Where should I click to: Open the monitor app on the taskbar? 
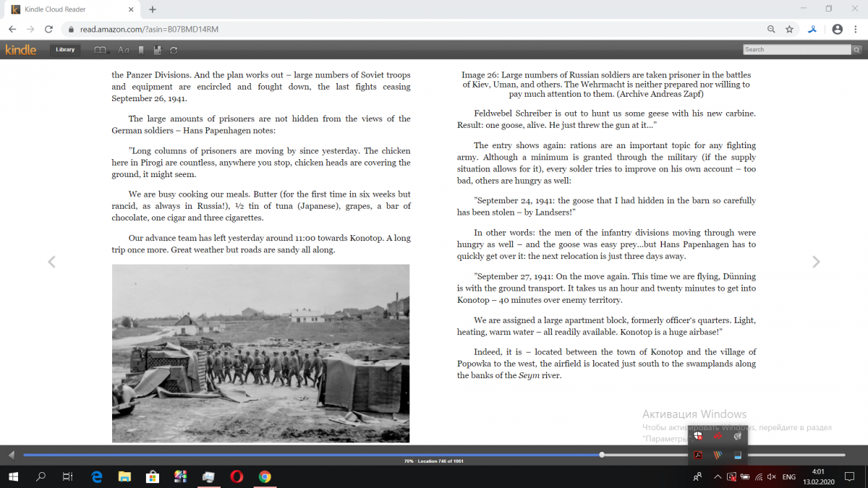pyautogui.click(x=208, y=477)
